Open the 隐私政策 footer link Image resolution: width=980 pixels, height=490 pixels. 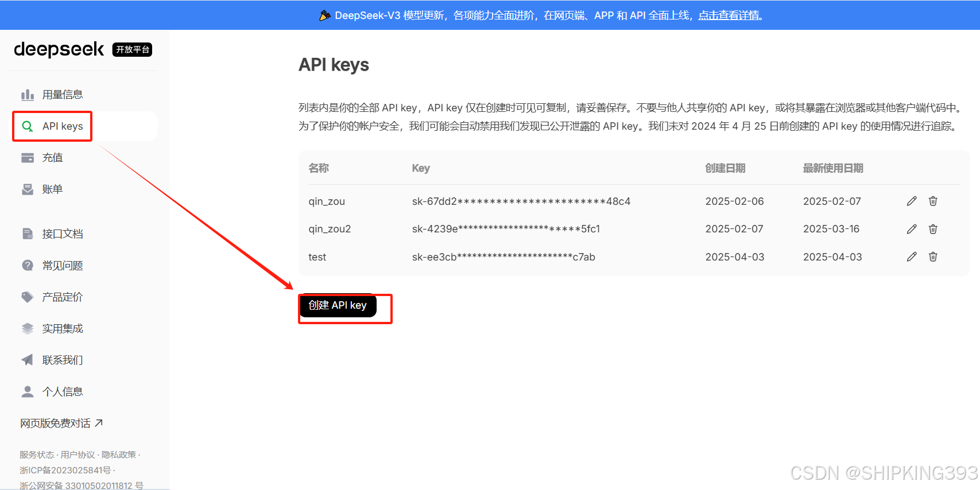[119, 454]
